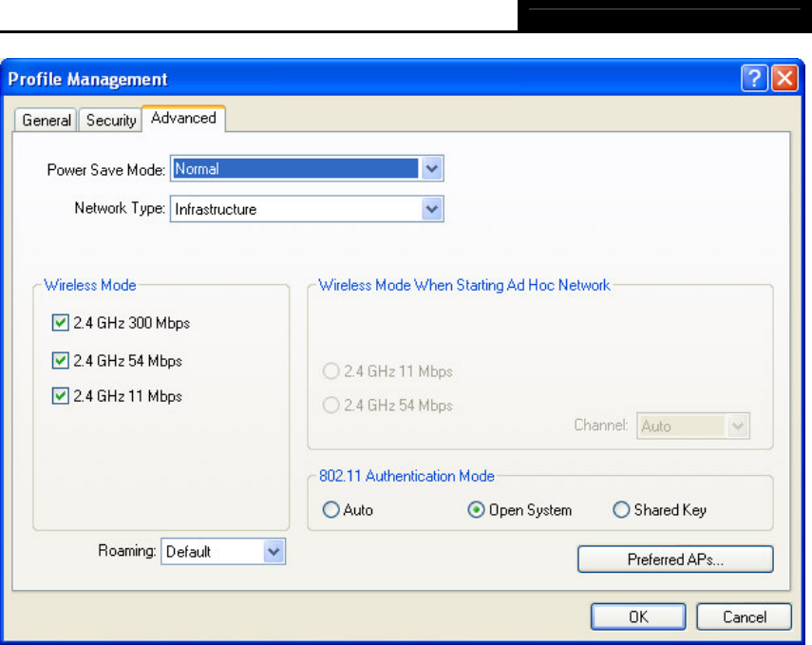Dismiss the dialog with Cancel
The width and height of the screenshot is (812, 645).
[x=745, y=617]
